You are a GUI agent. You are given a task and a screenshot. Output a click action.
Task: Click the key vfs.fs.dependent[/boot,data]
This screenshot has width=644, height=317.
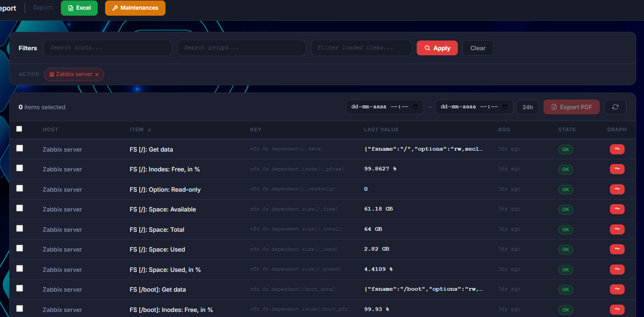tap(292, 289)
